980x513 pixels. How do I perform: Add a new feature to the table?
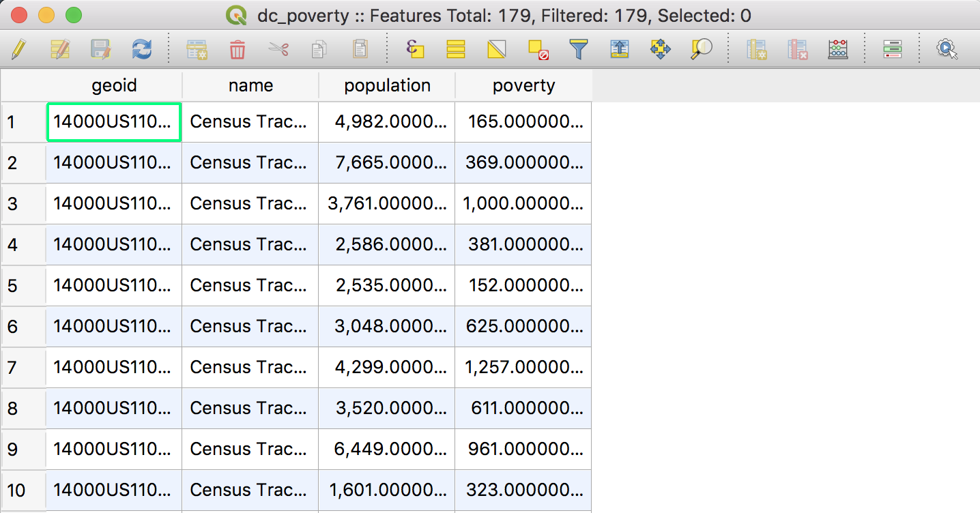(x=197, y=49)
